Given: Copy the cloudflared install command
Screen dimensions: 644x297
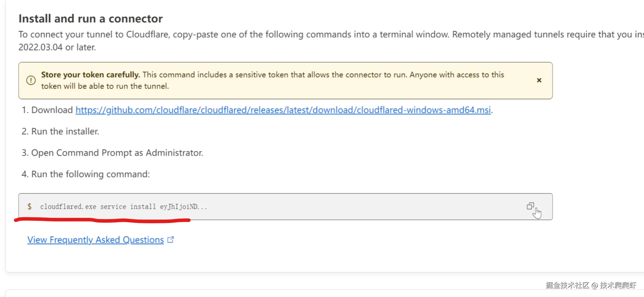Looking at the screenshot, I should coord(530,206).
